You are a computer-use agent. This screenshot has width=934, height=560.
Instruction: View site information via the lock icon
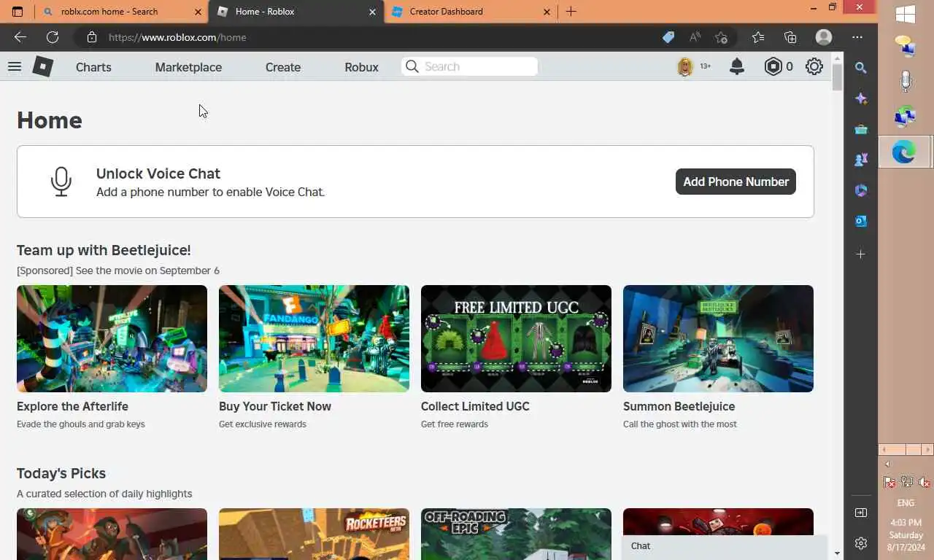click(x=91, y=37)
